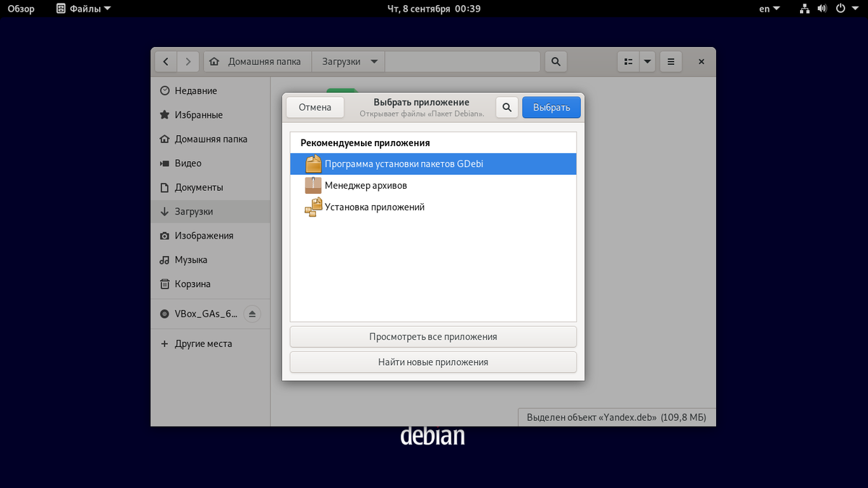Switch view mode with the list view button
The image size is (868, 488).
point(628,61)
